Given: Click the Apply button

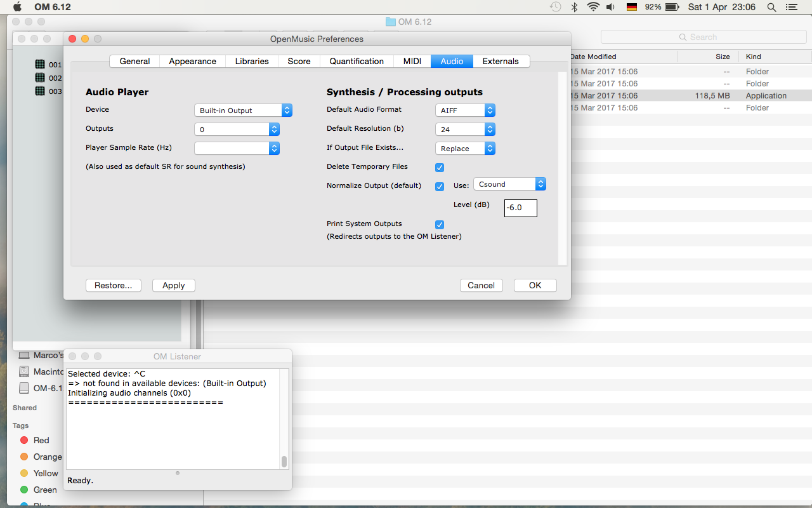Looking at the screenshot, I should tap(173, 285).
